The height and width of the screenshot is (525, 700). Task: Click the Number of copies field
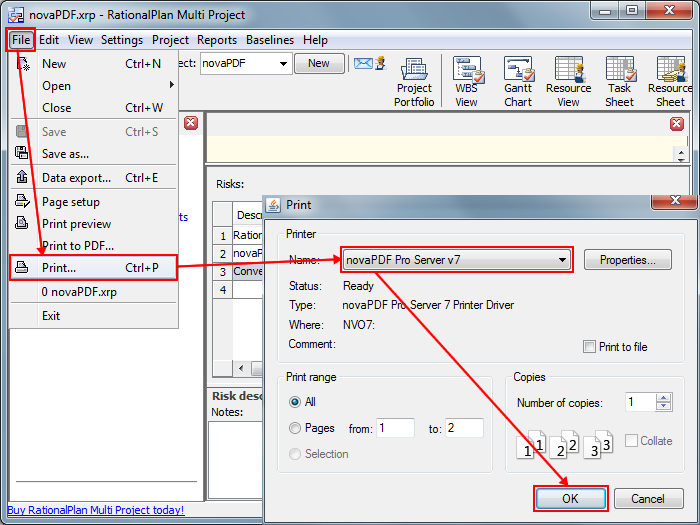click(641, 402)
